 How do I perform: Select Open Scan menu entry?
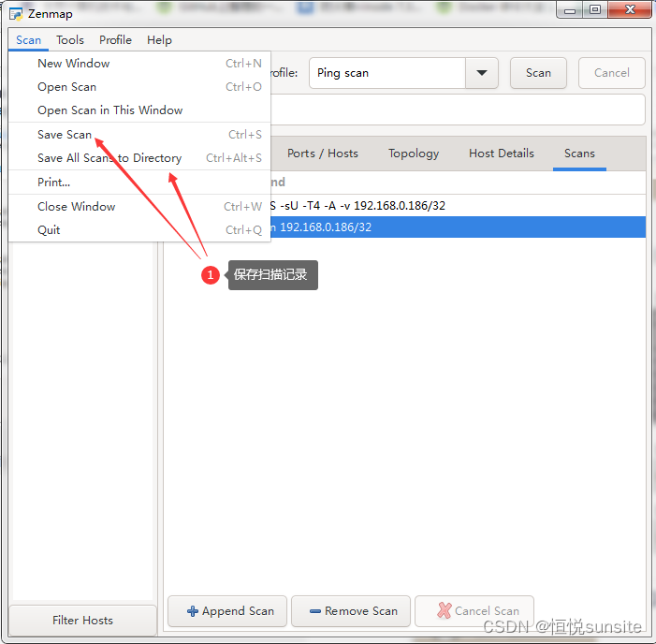pyautogui.click(x=139, y=87)
